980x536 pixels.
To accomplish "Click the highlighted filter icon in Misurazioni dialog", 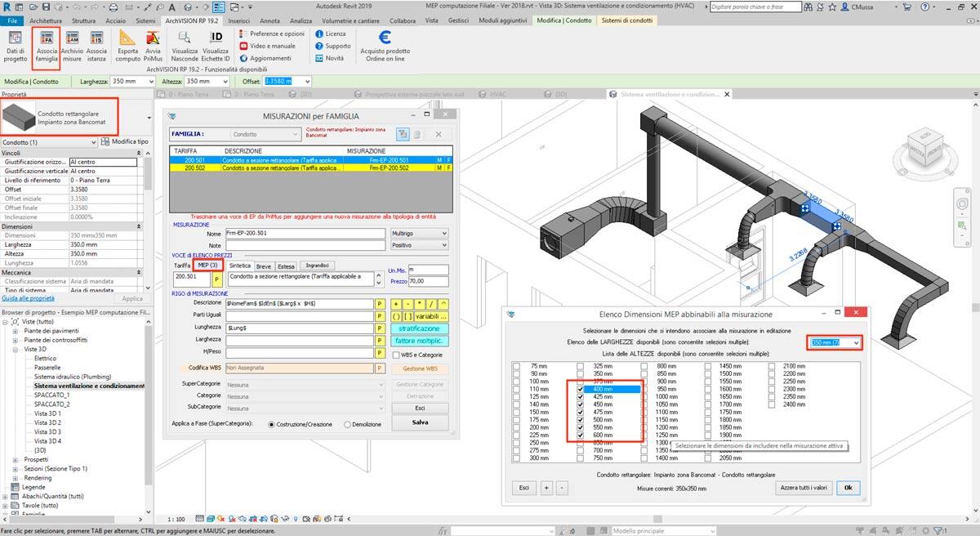I will tap(403, 134).
